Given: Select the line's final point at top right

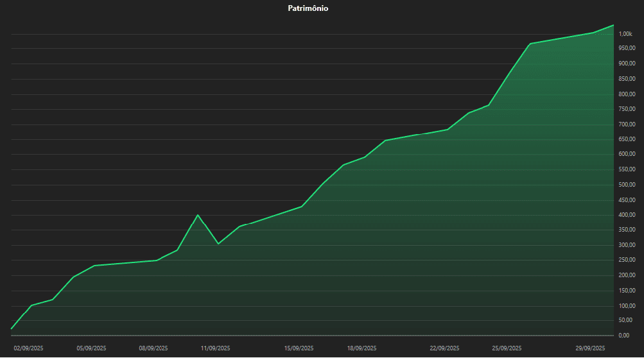Looking at the screenshot, I should [613, 26].
